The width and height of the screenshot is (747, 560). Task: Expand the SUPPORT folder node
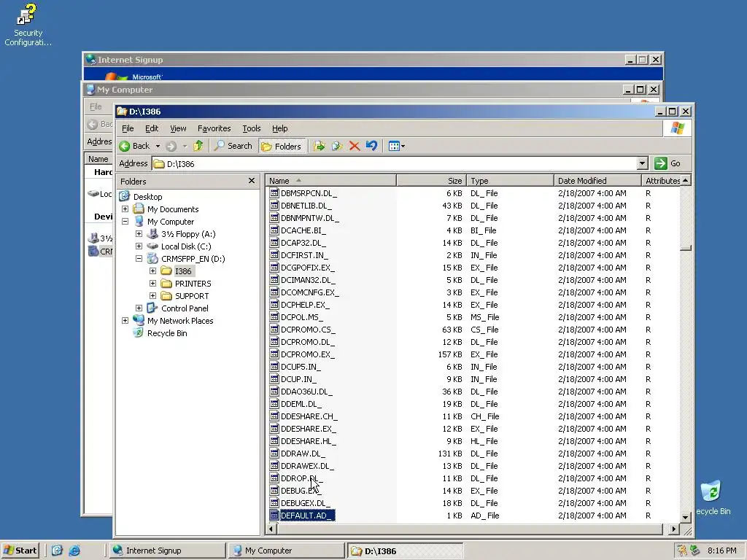coord(152,296)
